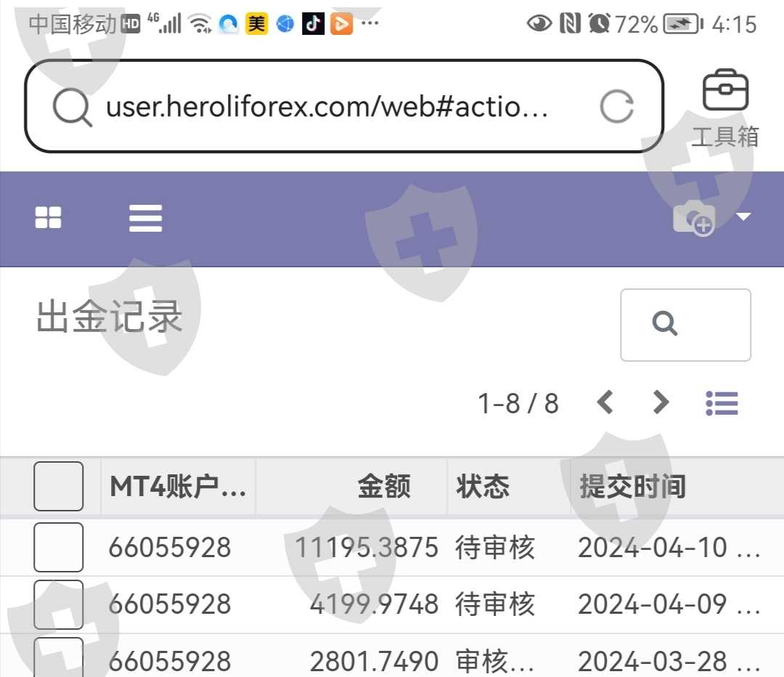Screen dimensions: 784x677
Task: Click 待审核 status in 2024-04-09 row
Action: (x=495, y=604)
